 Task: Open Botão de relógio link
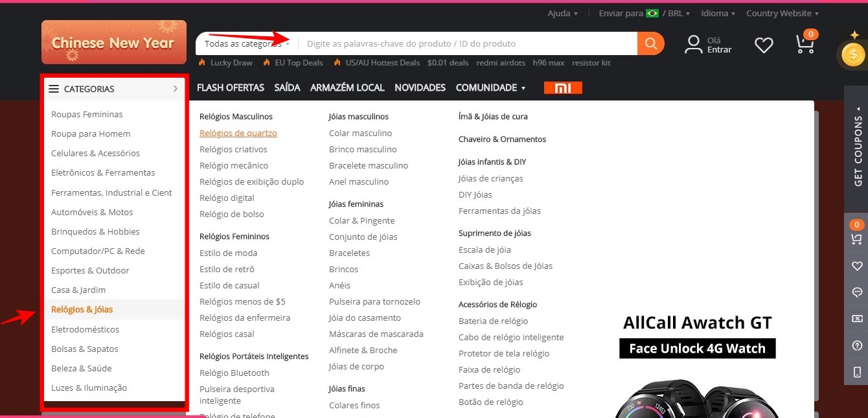[x=491, y=402]
